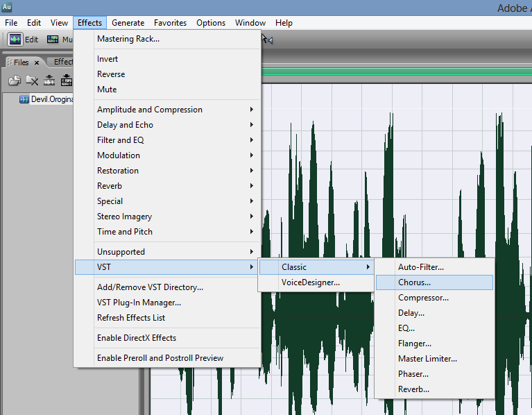Select the scrub tool icon beside the menu
Image resolution: width=532 pixels, height=415 pixels.
267,40
